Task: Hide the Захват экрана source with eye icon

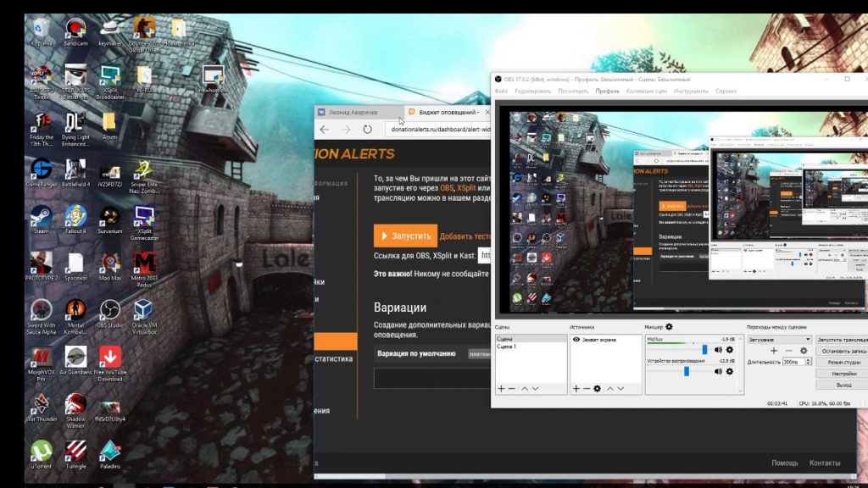Action: point(576,339)
